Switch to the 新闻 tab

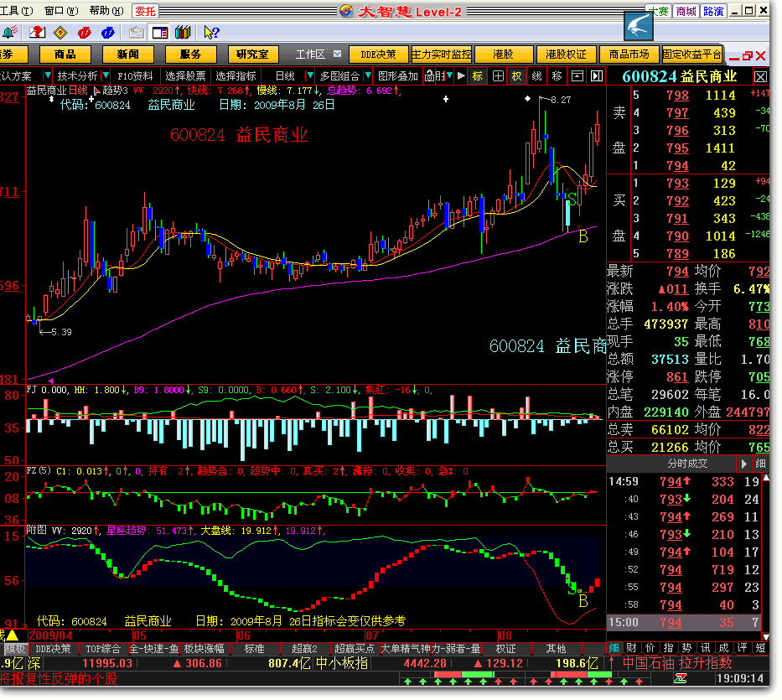[127, 54]
